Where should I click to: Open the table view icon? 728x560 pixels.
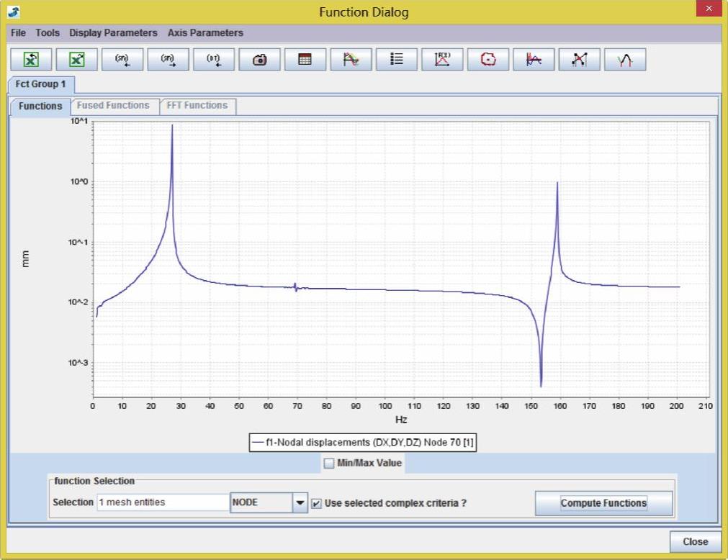[x=305, y=60]
